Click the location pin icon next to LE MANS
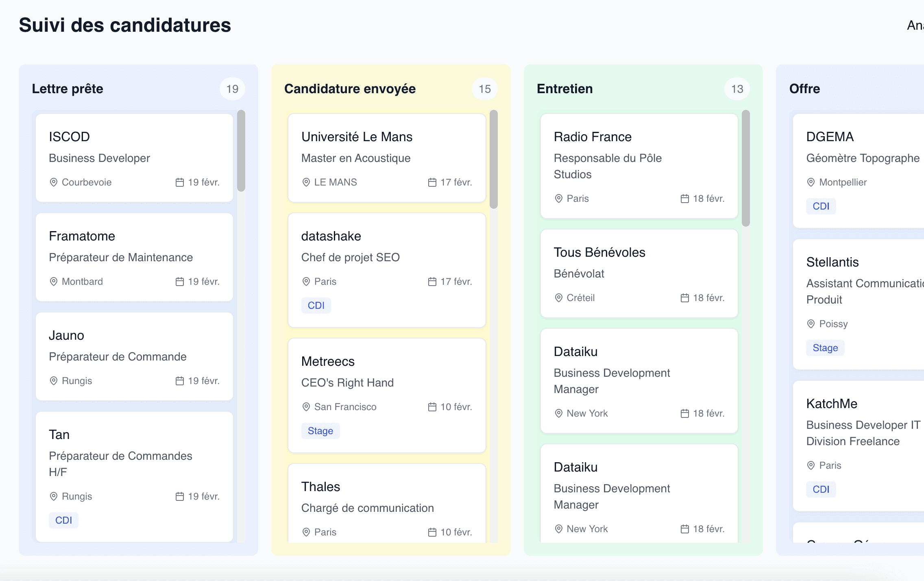Viewport: 924px width, 581px height. pos(306,182)
